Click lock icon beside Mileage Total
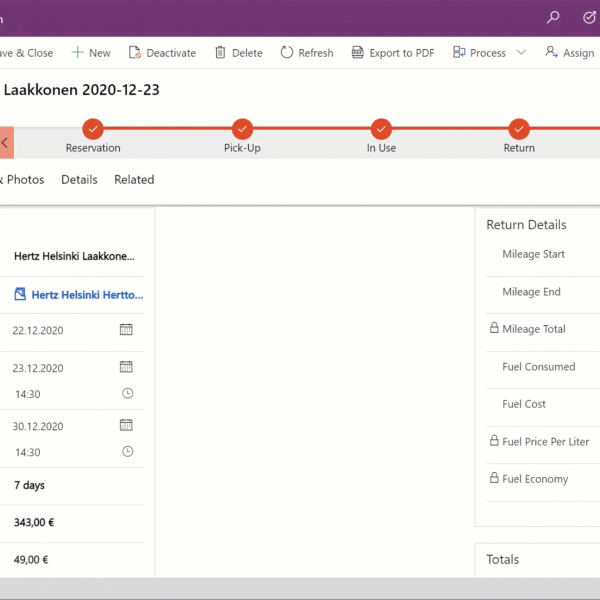 (494, 328)
